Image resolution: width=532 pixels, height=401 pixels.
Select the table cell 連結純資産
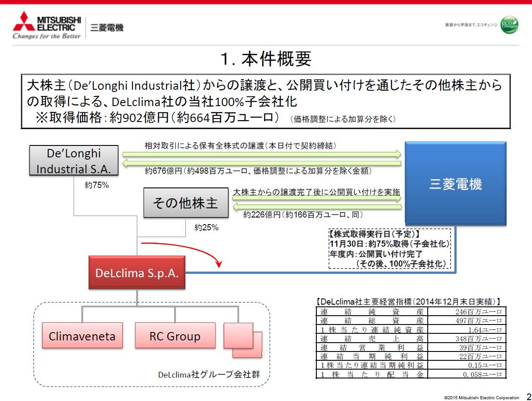point(372,312)
